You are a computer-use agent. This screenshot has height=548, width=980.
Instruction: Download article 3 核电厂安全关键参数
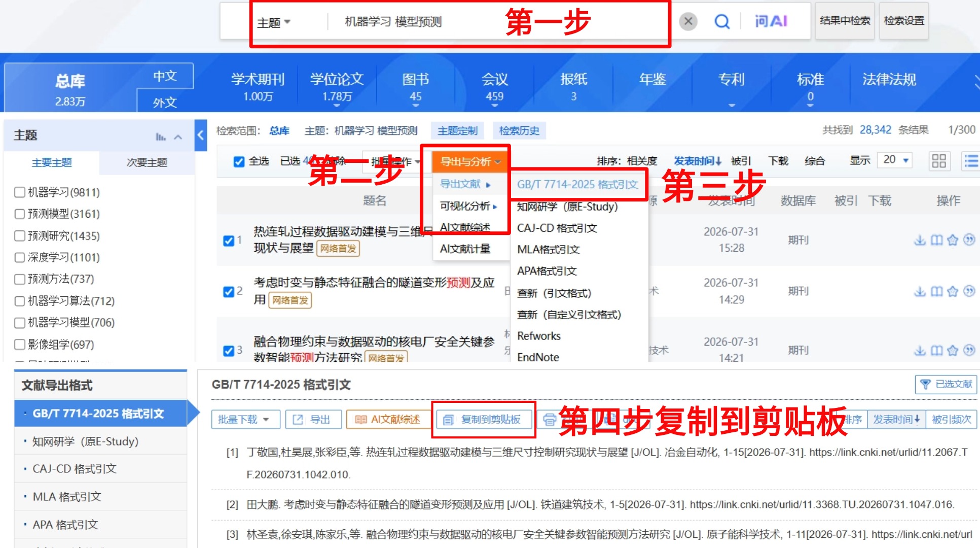[x=920, y=350]
